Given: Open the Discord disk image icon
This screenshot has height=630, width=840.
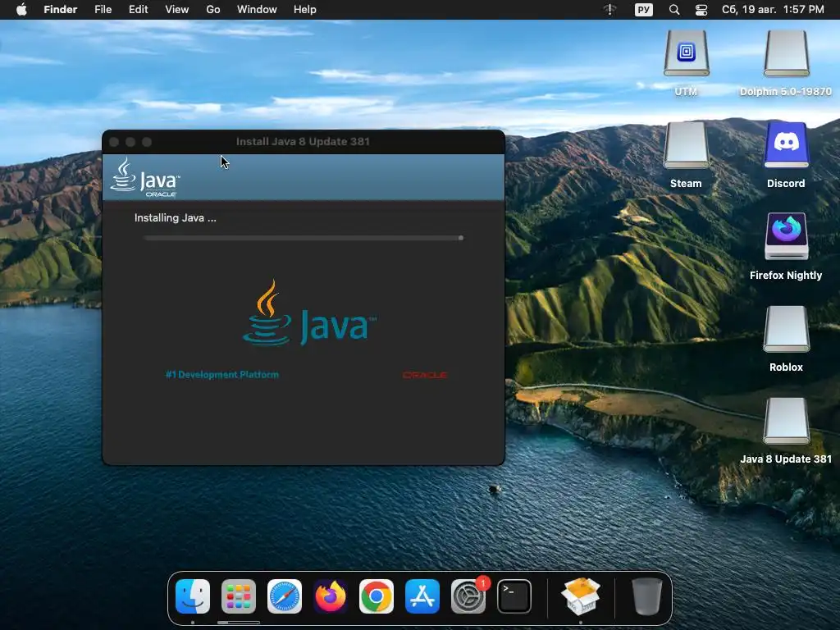Looking at the screenshot, I should [x=786, y=145].
